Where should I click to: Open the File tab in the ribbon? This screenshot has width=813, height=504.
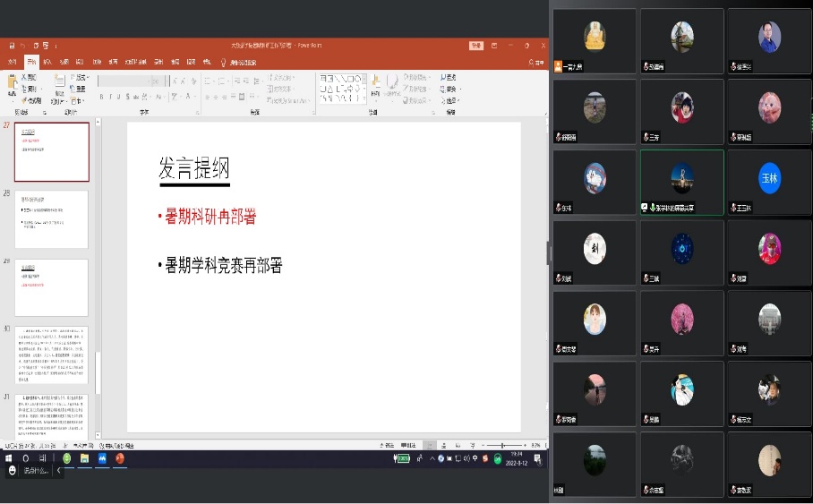point(12,62)
